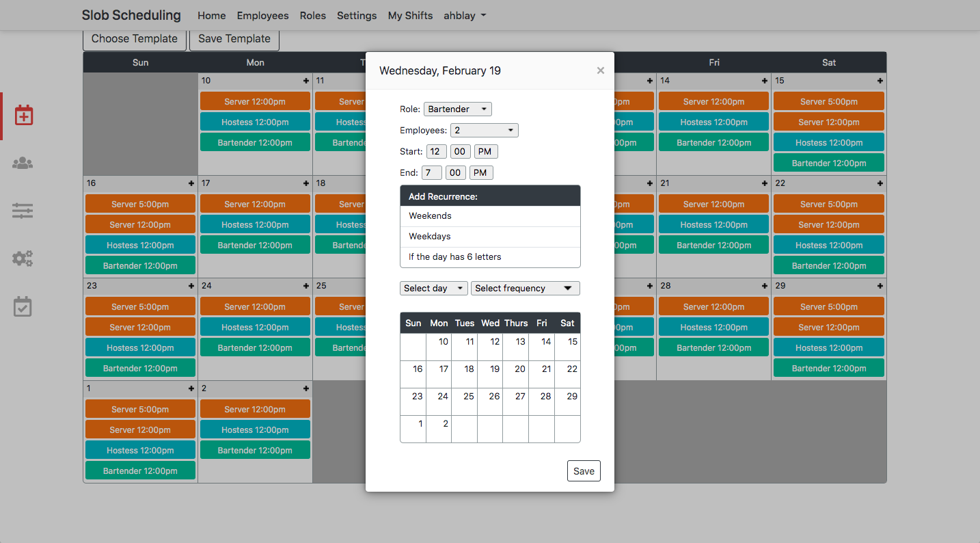This screenshot has height=543, width=980.
Task: Open Server 5:00pm shift on Saturday 15
Action: tap(829, 102)
